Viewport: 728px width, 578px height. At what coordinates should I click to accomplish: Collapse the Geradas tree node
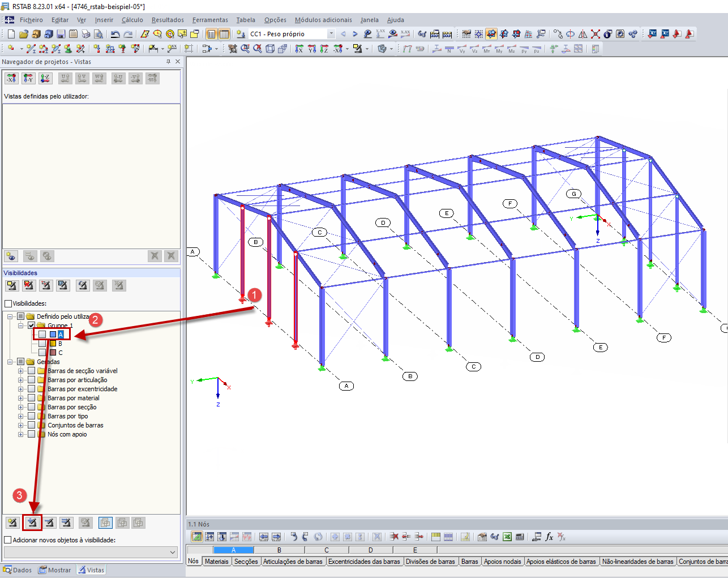click(x=10, y=362)
